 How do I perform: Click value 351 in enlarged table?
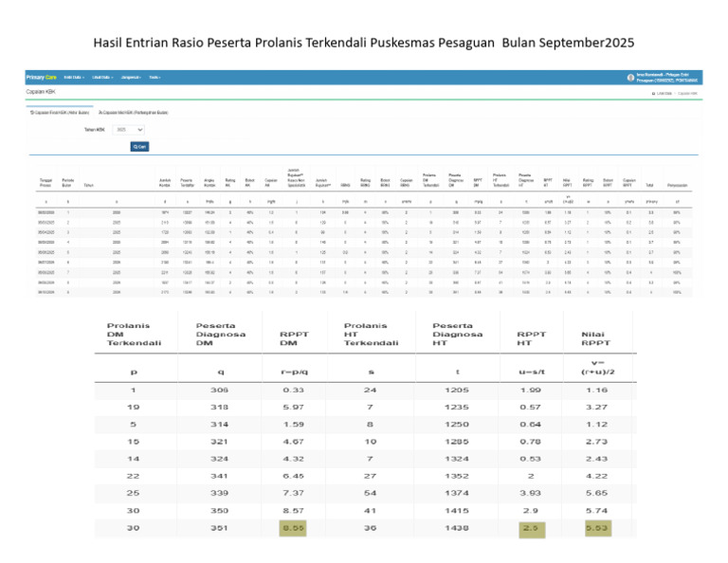(219, 528)
